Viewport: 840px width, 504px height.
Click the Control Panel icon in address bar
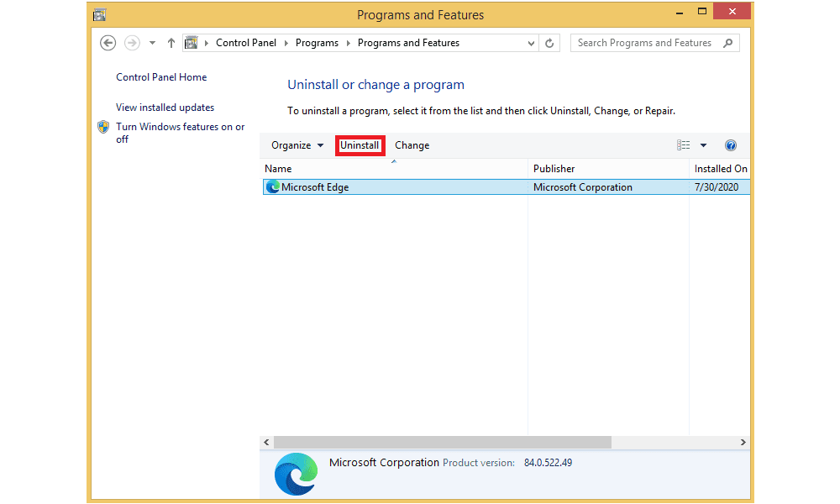pos(192,43)
